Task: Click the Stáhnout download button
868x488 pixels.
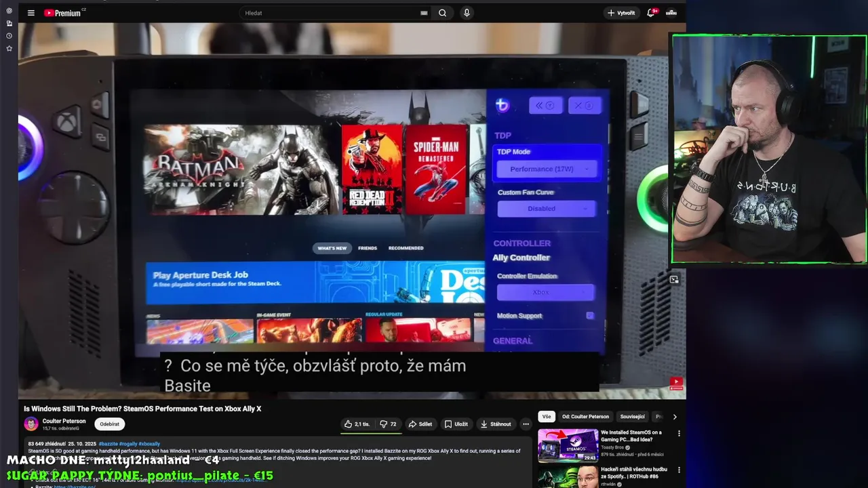Action: (496, 424)
